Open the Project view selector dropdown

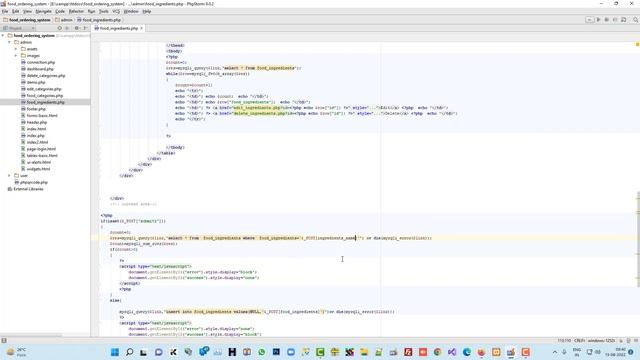pyautogui.click(x=19, y=28)
